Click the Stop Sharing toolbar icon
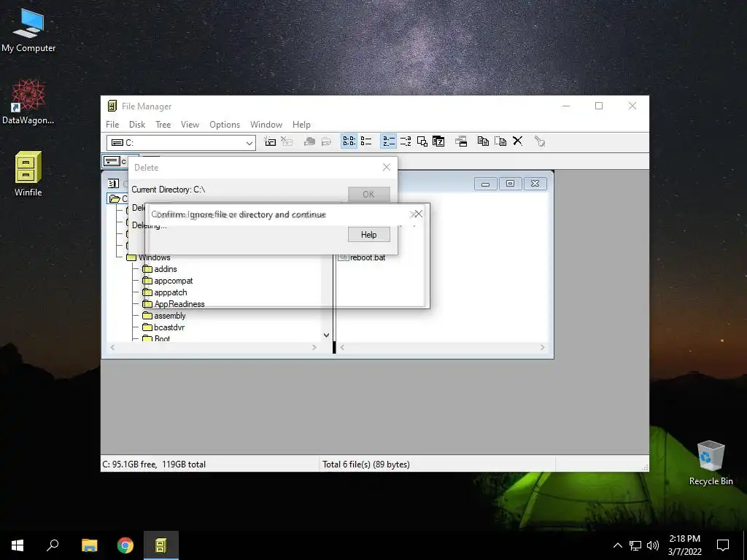Screen dimensions: 747x560 (x=326, y=141)
